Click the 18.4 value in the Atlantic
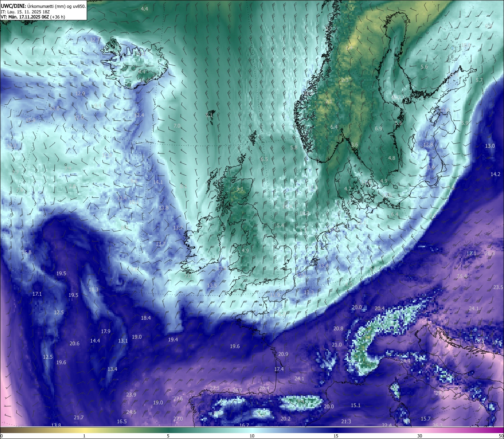504x439 pixels. 146,318
